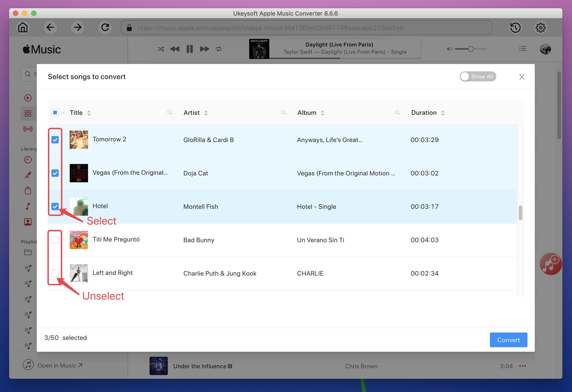
Task: Drag the volume slider to adjust level
Action: point(470,49)
